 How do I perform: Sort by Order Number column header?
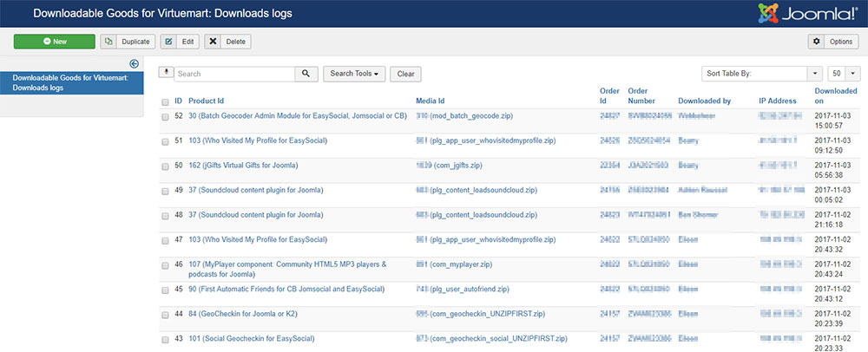641,95
